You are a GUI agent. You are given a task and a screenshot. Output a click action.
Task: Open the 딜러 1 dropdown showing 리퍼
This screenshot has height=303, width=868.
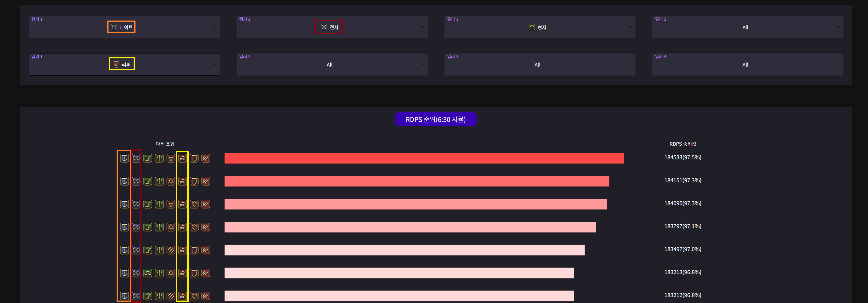point(124,64)
